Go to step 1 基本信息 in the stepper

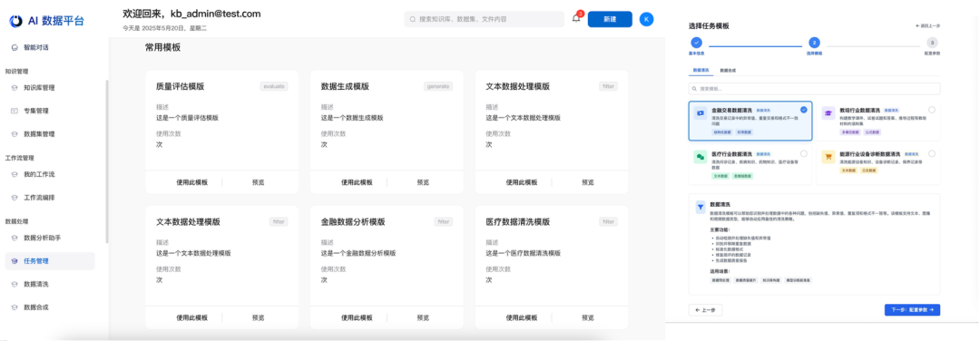point(696,44)
